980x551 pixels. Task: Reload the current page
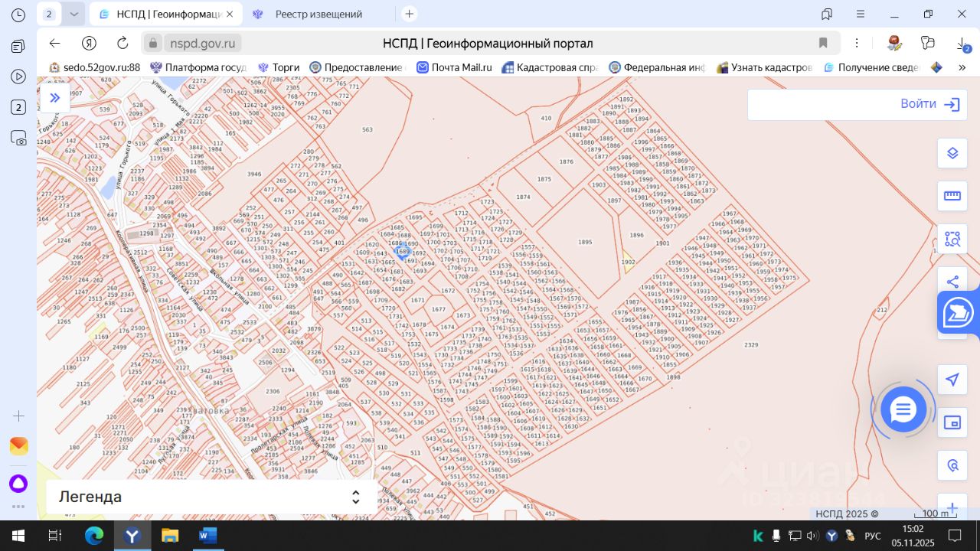(122, 43)
